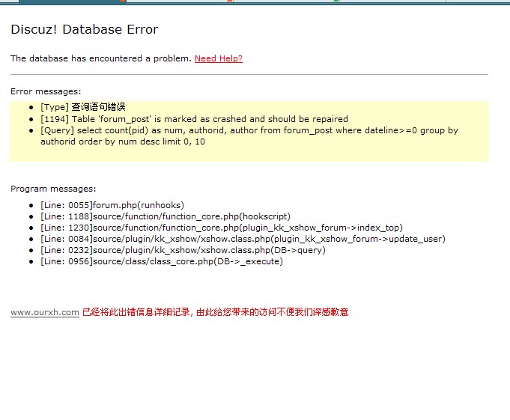Click the '[Query] select count(pid)' line
The image size is (510, 420).
pos(249,136)
